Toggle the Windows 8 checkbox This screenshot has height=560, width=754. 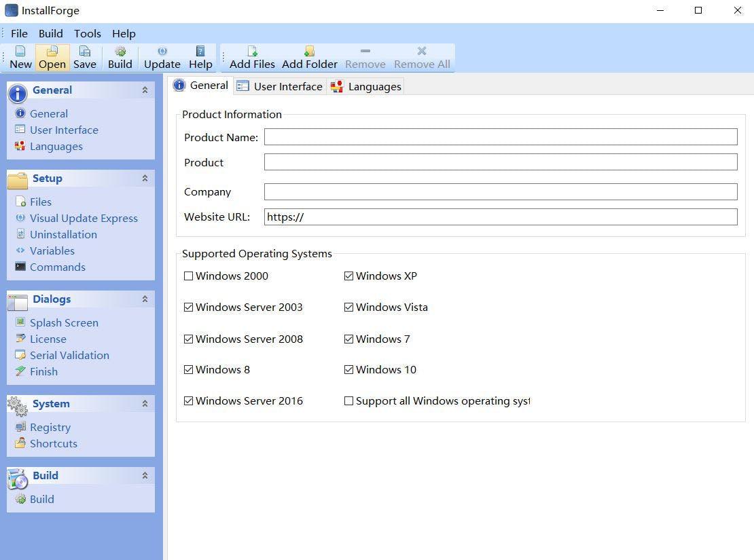point(189,370)
